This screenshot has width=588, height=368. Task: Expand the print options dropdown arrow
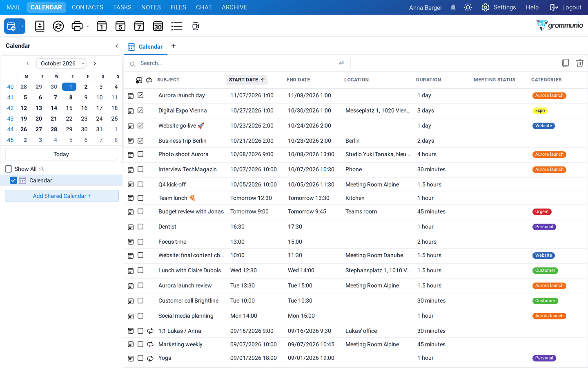[88, 26]
